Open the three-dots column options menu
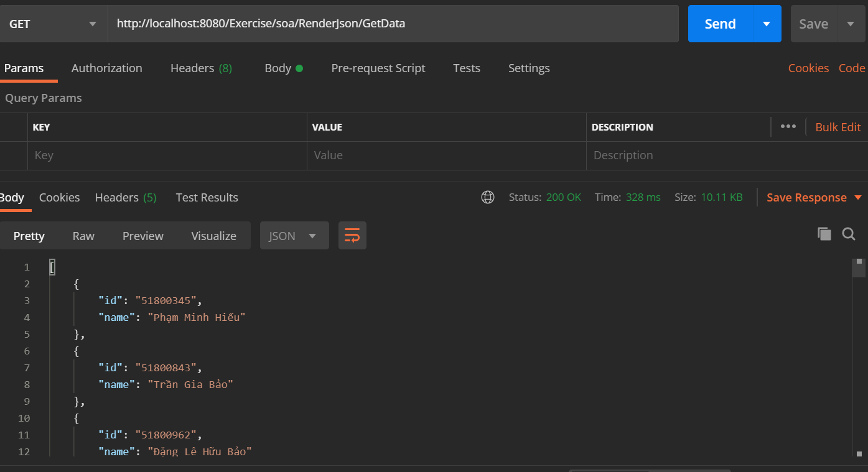Screen dimensions: 868x472 coord(788,126)
